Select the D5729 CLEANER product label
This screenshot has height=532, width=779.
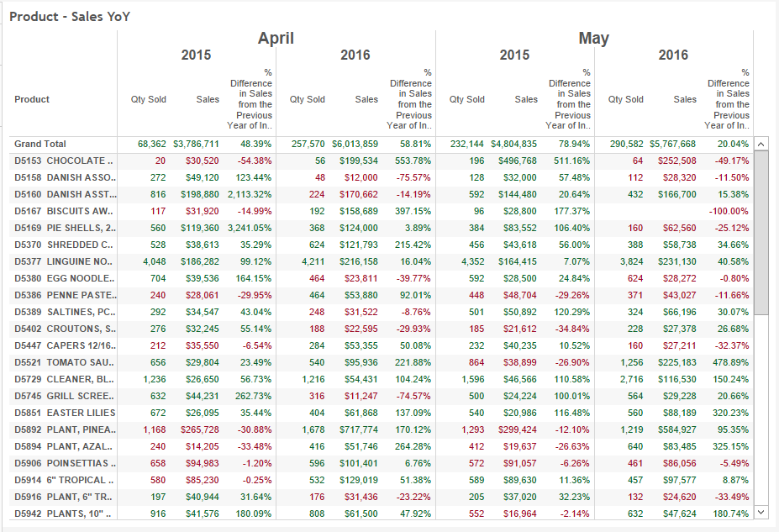64,379
